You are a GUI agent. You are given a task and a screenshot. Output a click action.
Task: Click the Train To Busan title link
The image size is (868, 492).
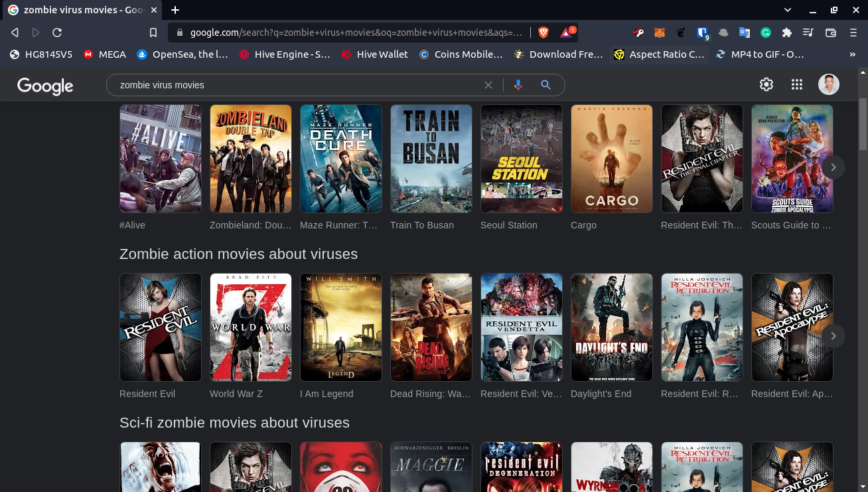(x=422, y=225)
